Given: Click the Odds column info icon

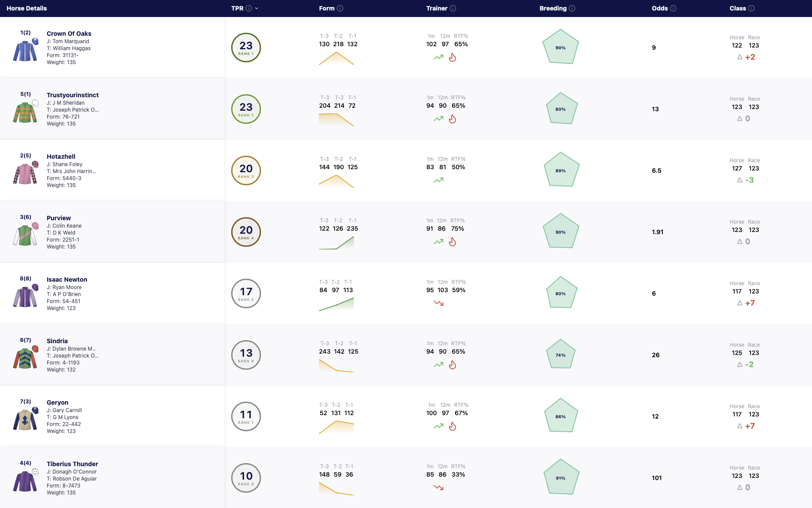Looking at the screenshot, I should click(x=673, y=8).
